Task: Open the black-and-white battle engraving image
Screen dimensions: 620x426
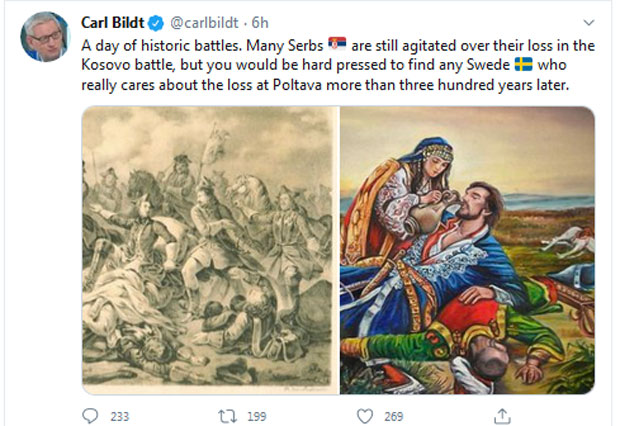Action: [x=209, y=250]
